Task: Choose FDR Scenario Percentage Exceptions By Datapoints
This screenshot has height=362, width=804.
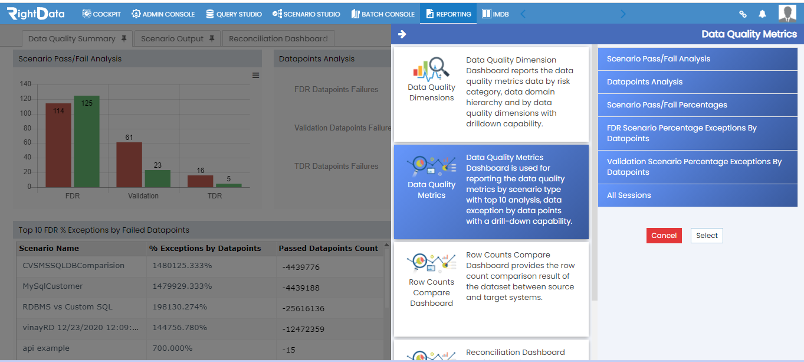Action: [697, 133]
